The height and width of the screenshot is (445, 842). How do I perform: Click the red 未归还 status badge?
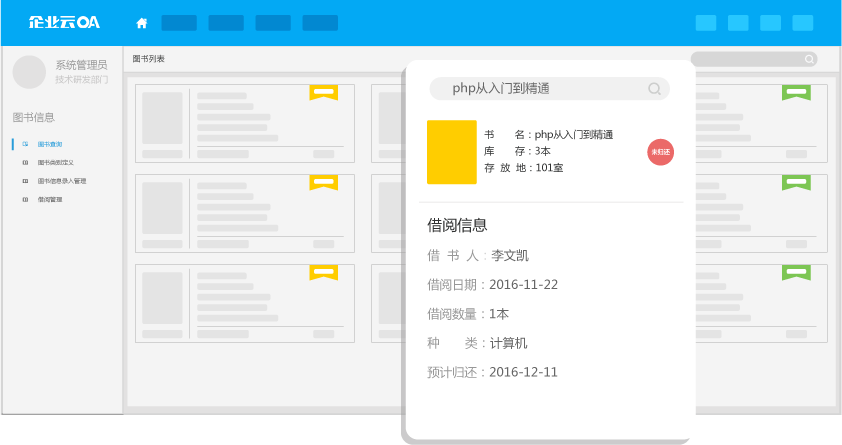(660, 152)
